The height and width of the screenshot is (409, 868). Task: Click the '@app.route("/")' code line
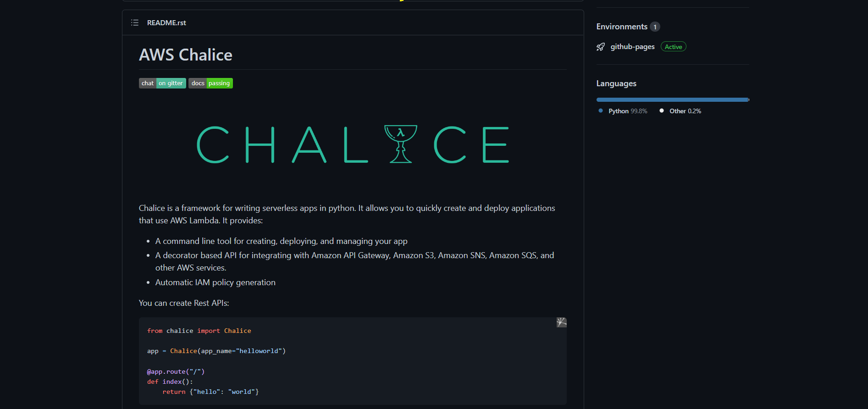coord(176,371)
